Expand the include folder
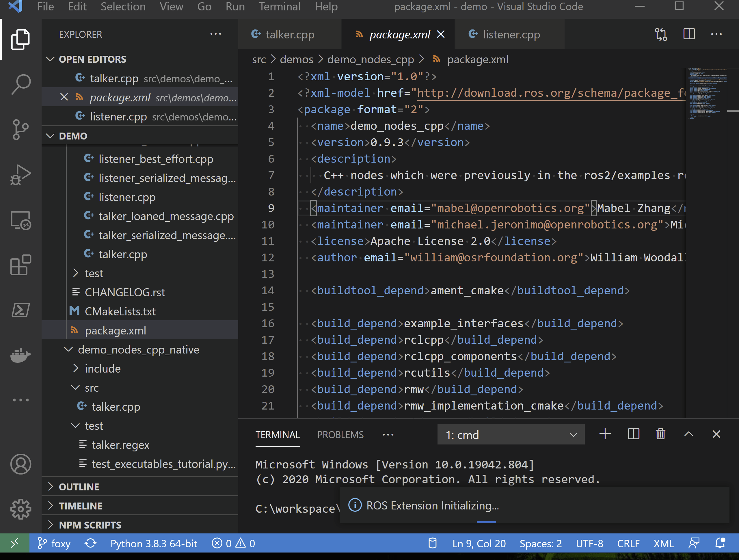739x560 pixels. (102, 369)
